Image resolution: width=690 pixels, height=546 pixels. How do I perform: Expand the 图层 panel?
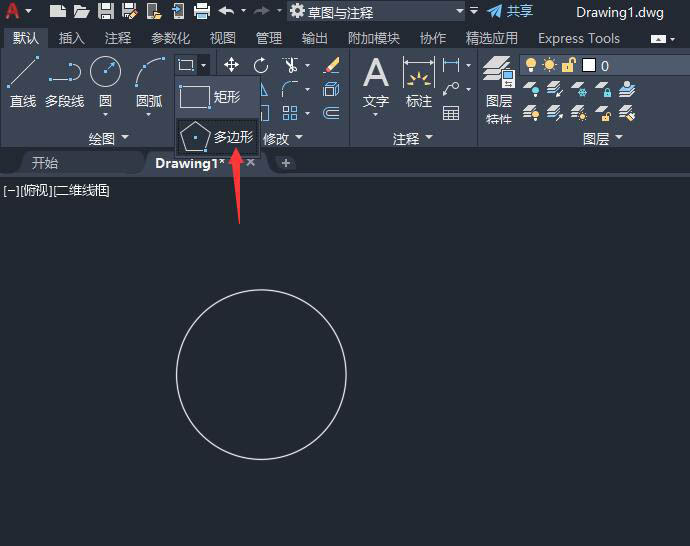click(x=602, y=139)
